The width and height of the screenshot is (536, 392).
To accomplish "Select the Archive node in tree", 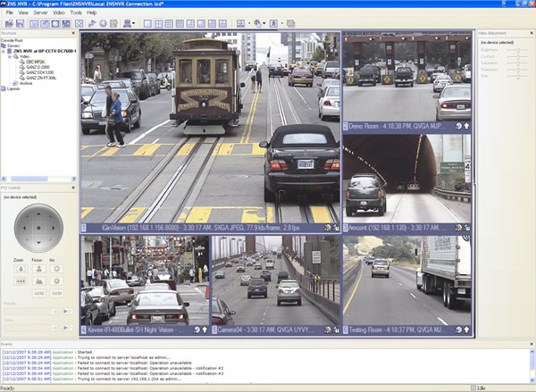I will [x=26, y=83].
